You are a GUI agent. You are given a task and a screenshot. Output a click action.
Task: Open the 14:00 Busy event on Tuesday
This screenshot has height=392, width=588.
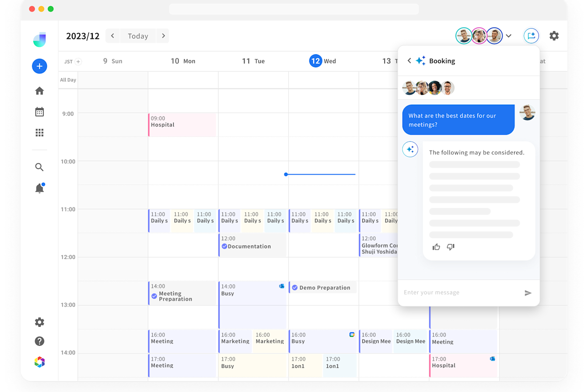[252, 304]
